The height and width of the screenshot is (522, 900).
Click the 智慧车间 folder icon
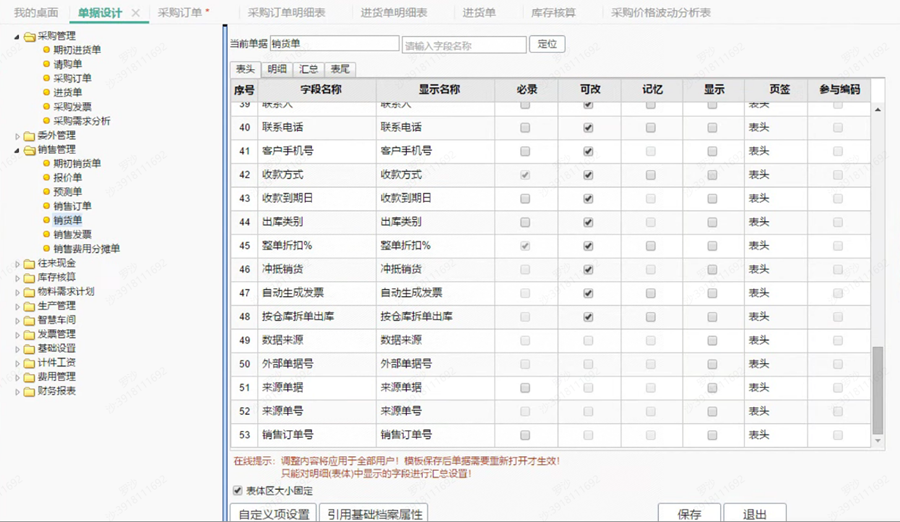(29, 320)
